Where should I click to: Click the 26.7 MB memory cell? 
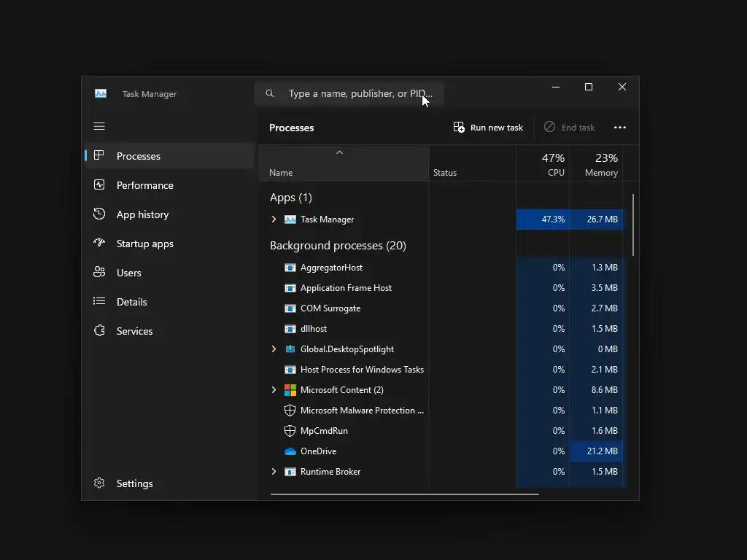point(597,219)
